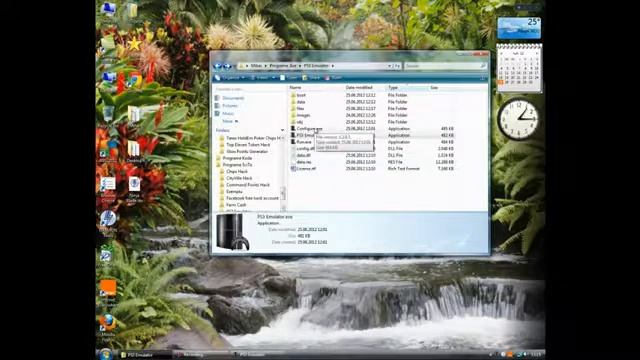Open the address bar history dropdown
Viewport: 640px width, 360px height.
389,66
